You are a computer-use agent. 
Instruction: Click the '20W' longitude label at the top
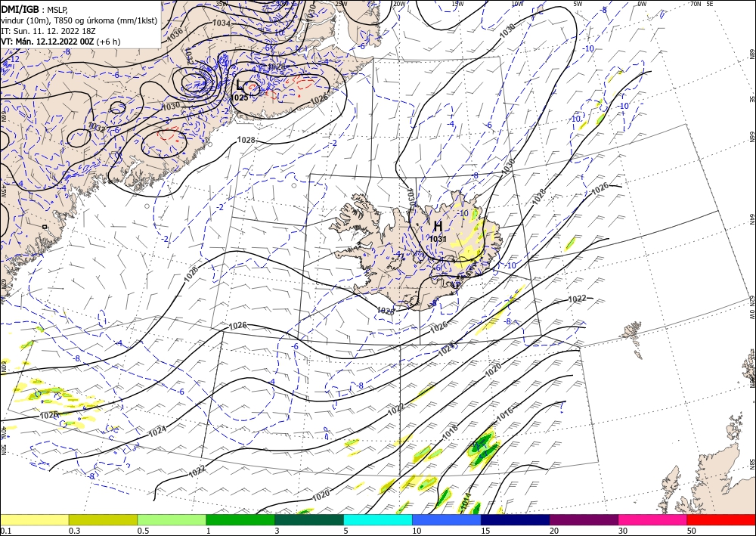pos(398,4)
